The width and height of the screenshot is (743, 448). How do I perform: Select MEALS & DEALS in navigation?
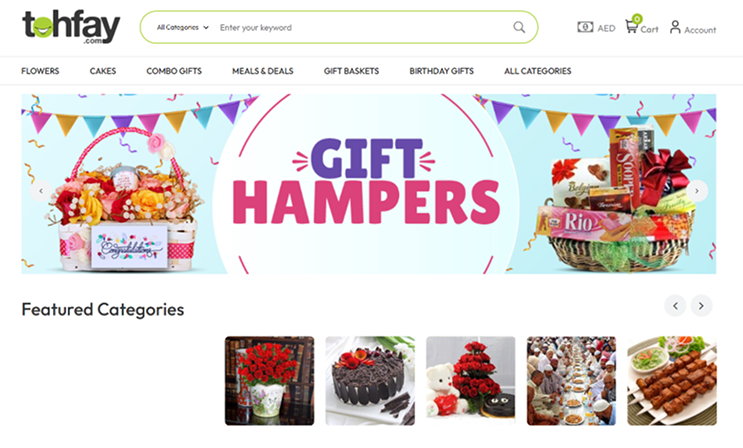click(263, 71)
